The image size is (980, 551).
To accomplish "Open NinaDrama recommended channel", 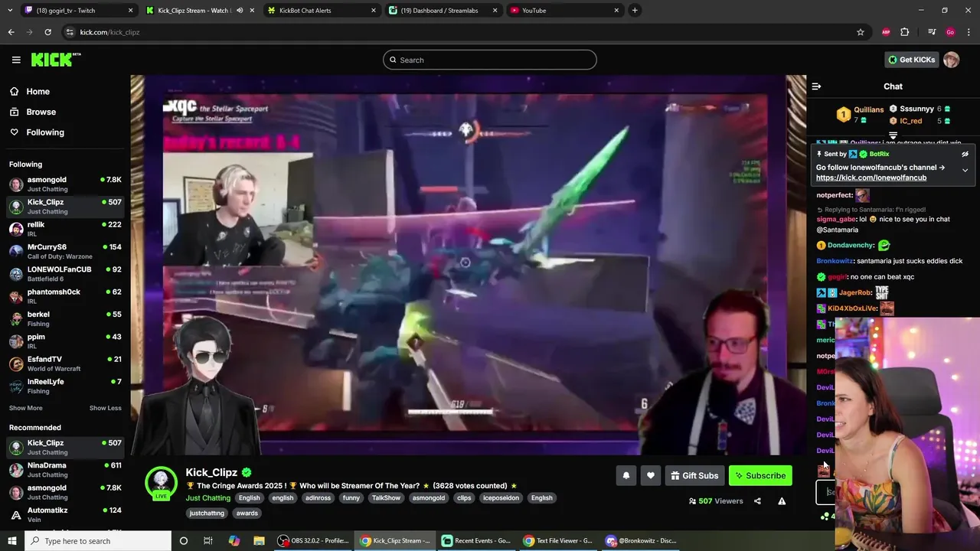I will (x=64, y=469).
